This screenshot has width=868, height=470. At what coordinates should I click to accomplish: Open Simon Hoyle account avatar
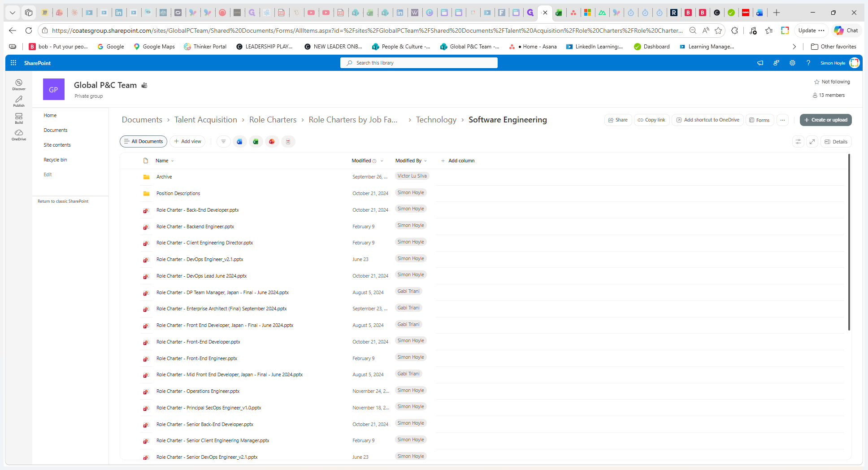(855, 63)
